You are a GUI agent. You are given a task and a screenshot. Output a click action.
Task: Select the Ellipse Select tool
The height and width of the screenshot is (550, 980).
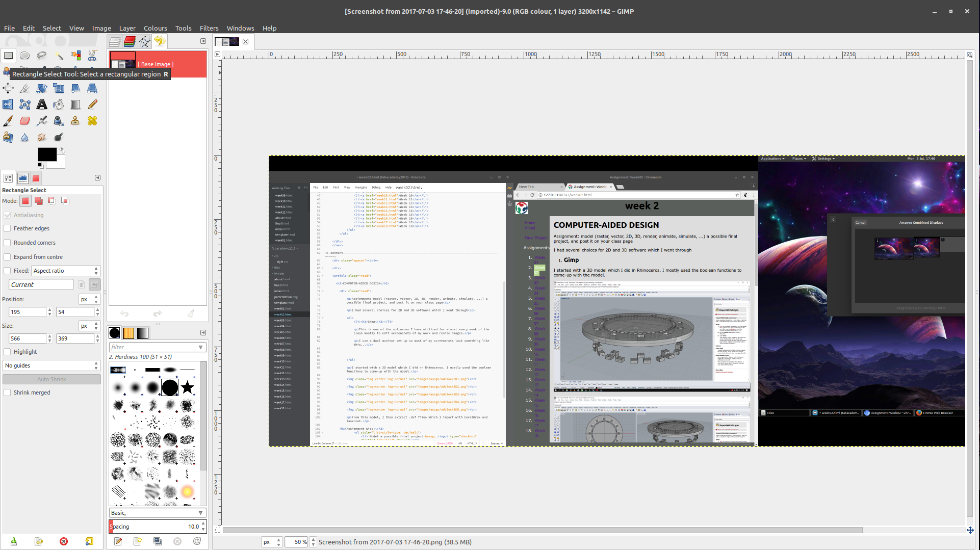click(x=25, y=55)
